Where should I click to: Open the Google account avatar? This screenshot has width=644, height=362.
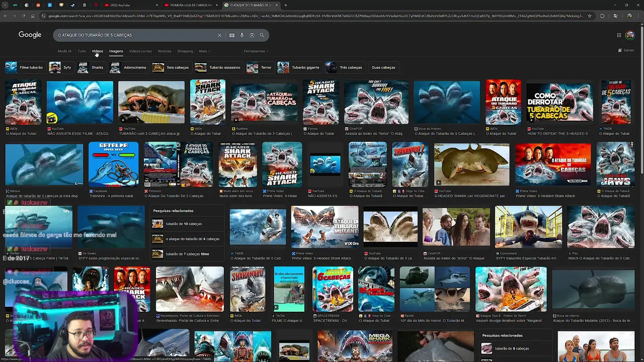(x=630, y=35)
